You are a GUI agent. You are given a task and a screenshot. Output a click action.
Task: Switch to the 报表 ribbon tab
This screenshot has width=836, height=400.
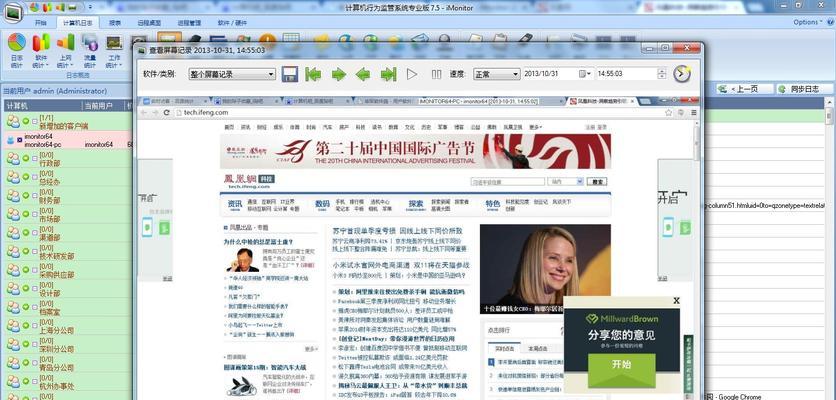[115, 23]
